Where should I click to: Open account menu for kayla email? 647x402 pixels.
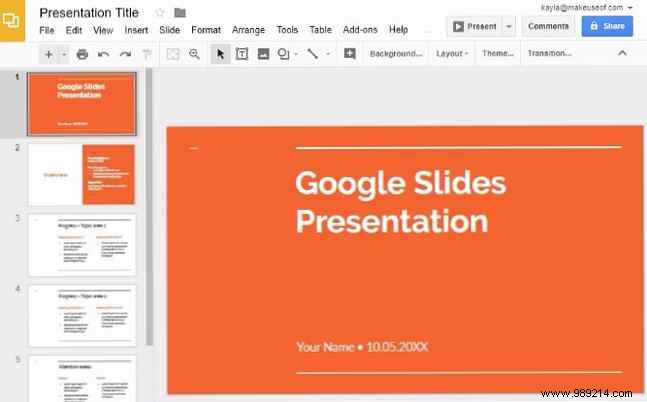(x=586, y=7)
